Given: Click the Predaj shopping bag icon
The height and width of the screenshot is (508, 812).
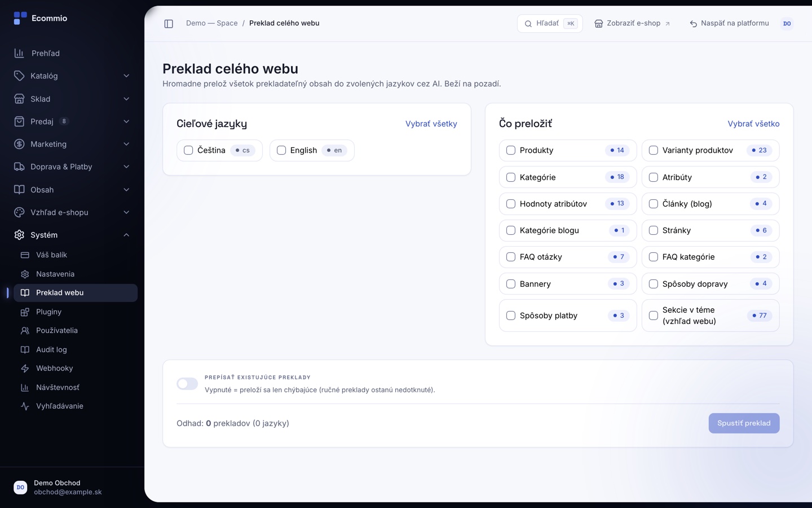Looking at the screenshot, I should pos(19,121).
